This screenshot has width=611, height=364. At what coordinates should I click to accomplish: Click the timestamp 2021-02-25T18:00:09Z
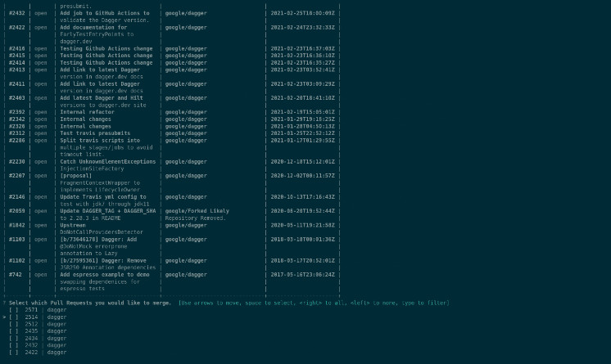coord(303,13)
